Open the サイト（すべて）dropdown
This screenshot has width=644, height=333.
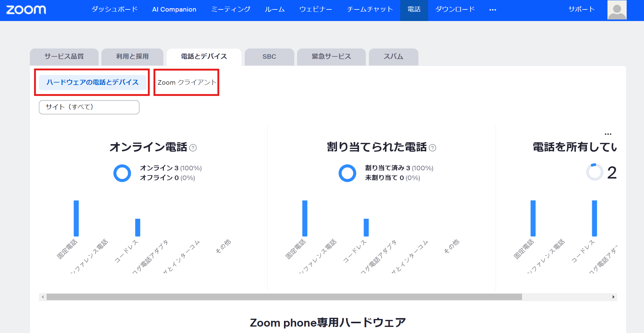[89, 107]
